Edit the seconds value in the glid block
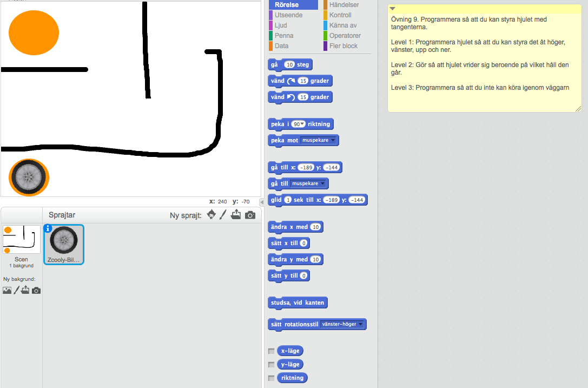Image resolution: width=588 pixels, height=388 pixels. click(x=288, y=200)
